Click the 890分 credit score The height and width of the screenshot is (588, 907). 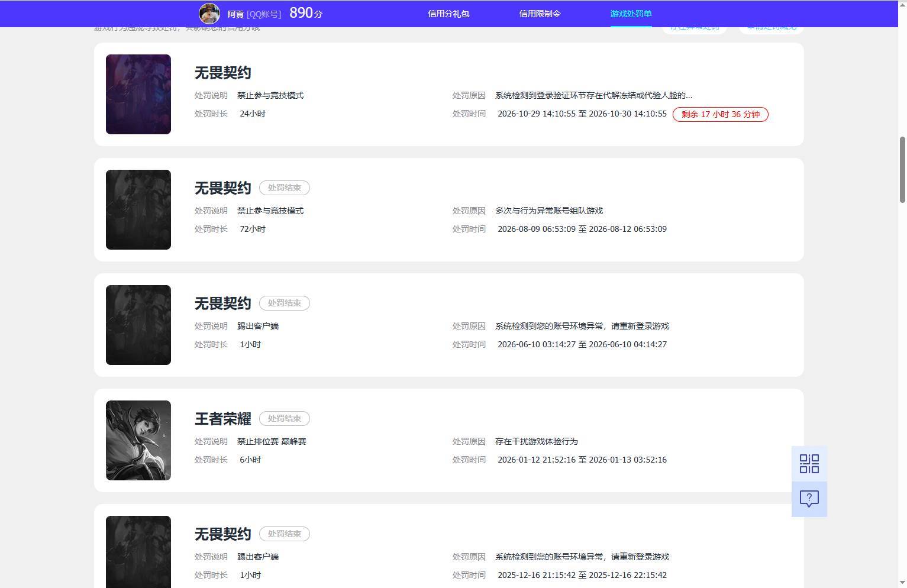(x=306, y=13)
